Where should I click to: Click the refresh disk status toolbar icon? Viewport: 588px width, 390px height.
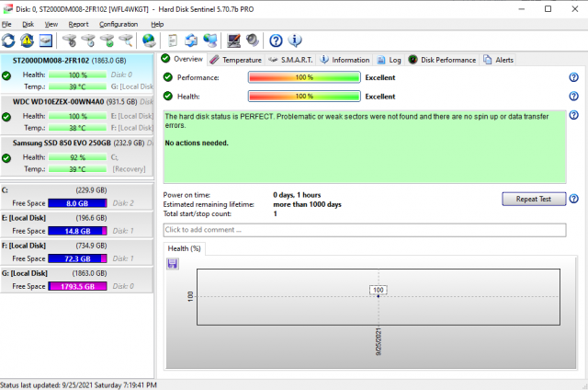[9, 40]
